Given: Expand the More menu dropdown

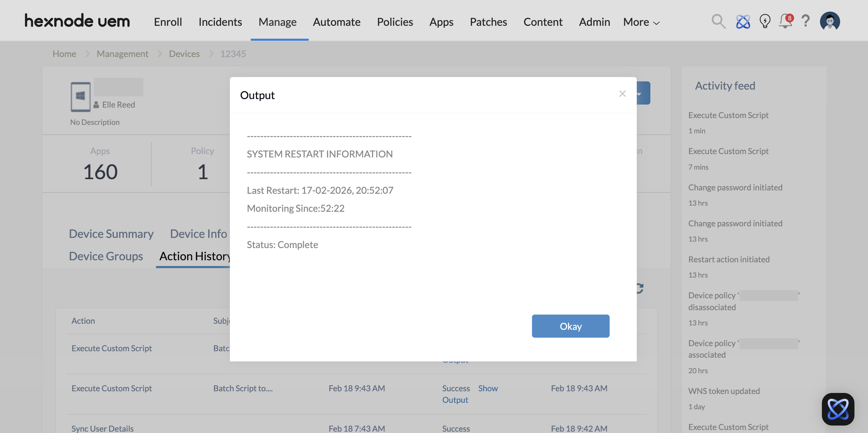Looking at the screenshot, I should point(641,22).
